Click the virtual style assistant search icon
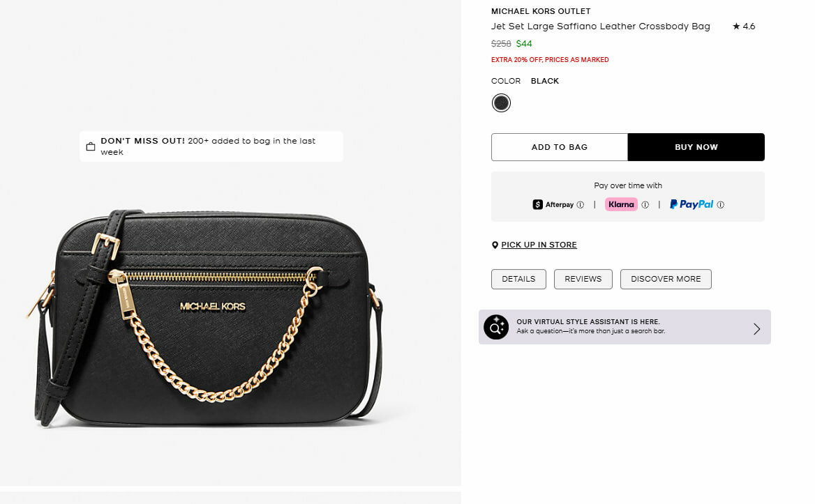Viewport: 815px width, 504px height. click(496, 327)
